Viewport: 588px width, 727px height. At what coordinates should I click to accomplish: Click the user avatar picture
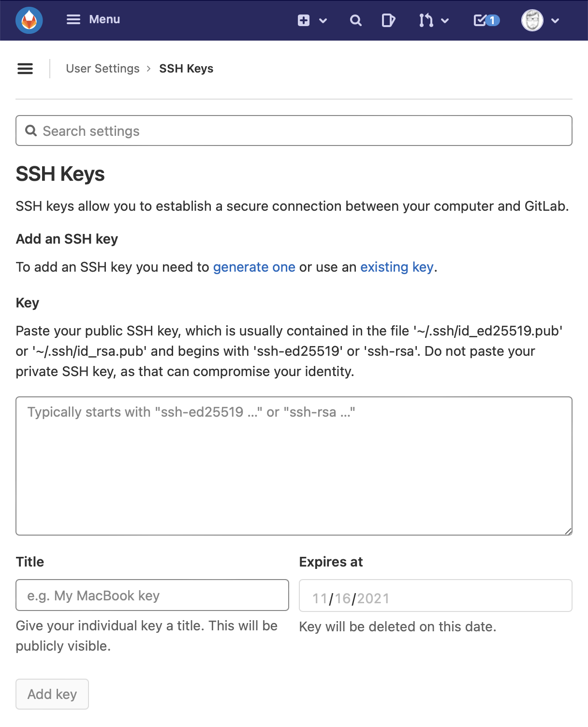532,20
